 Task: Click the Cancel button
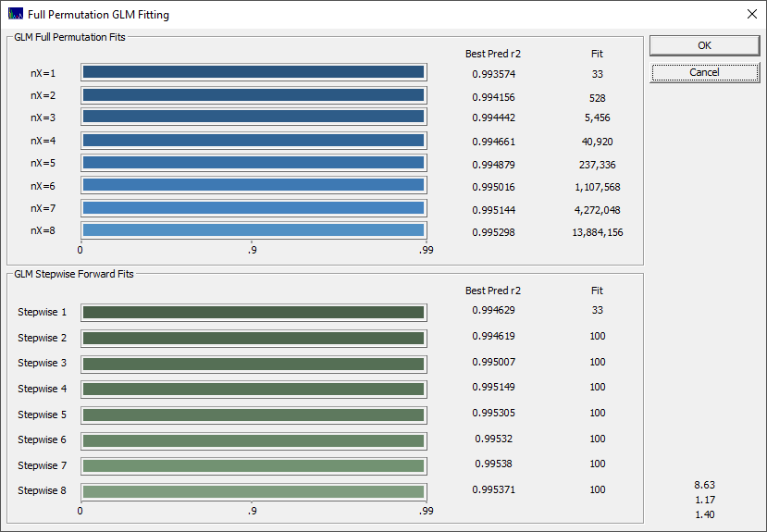pyautogui.click(x=704, y=72)
